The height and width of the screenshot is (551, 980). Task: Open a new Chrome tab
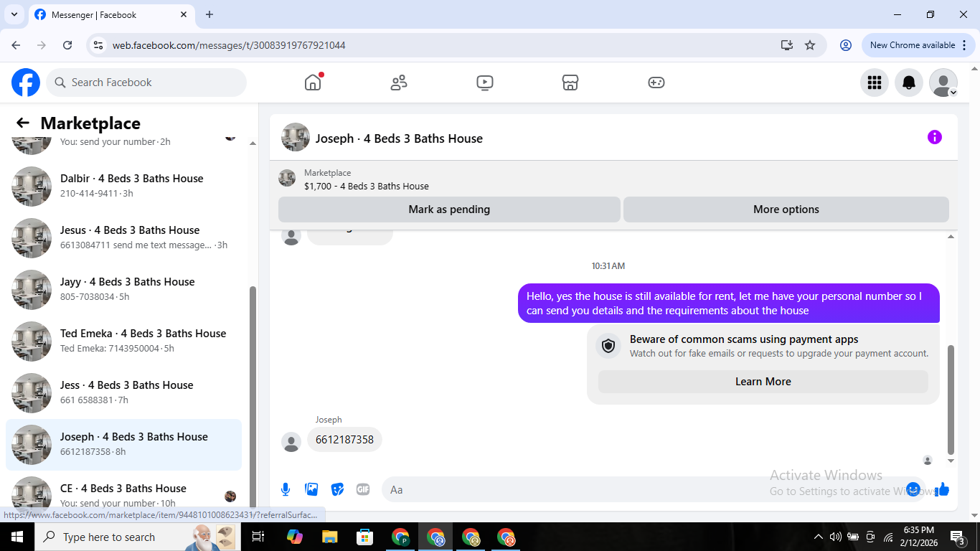(209, 14)
